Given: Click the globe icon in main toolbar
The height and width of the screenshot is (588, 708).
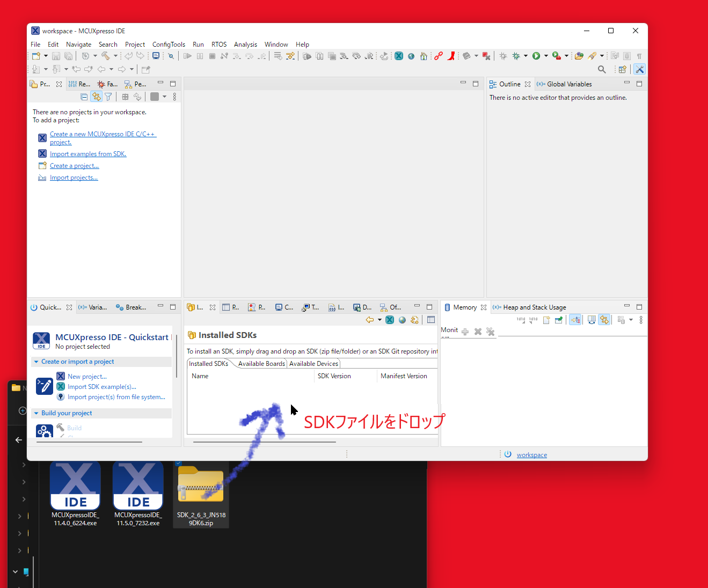Looking at the screenshot, I should pyautogui.click(x=411, y=56).
